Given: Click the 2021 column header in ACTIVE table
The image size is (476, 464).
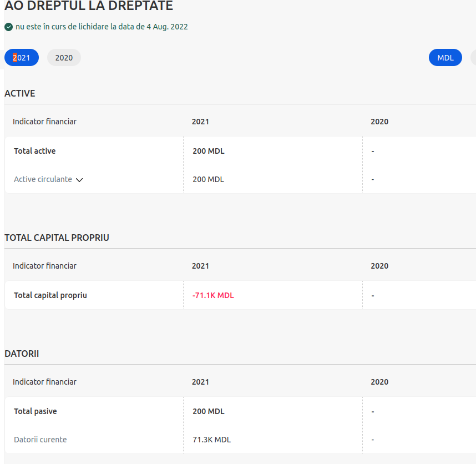Looking at the screenshot, I should pyautogui.click(x=200, y=122).
